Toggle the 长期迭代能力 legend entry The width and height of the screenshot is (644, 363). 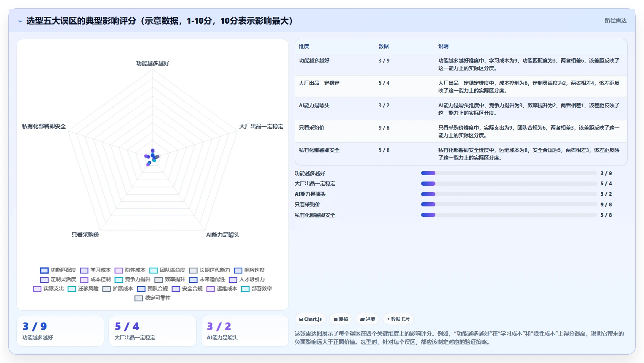point(209,270)
